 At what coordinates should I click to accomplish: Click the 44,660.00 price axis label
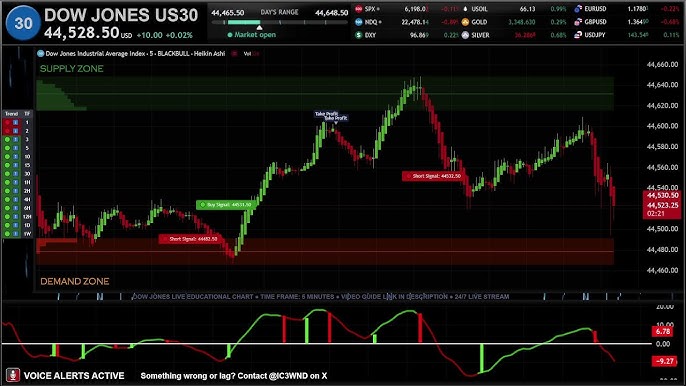pos(662,64)
